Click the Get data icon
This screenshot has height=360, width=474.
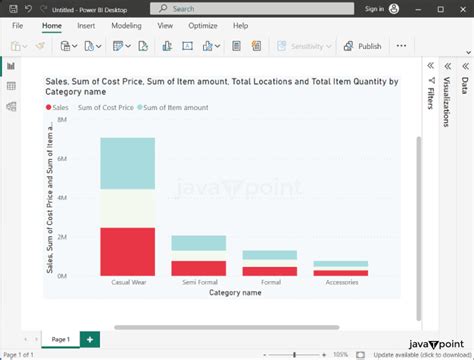(65, 46)
